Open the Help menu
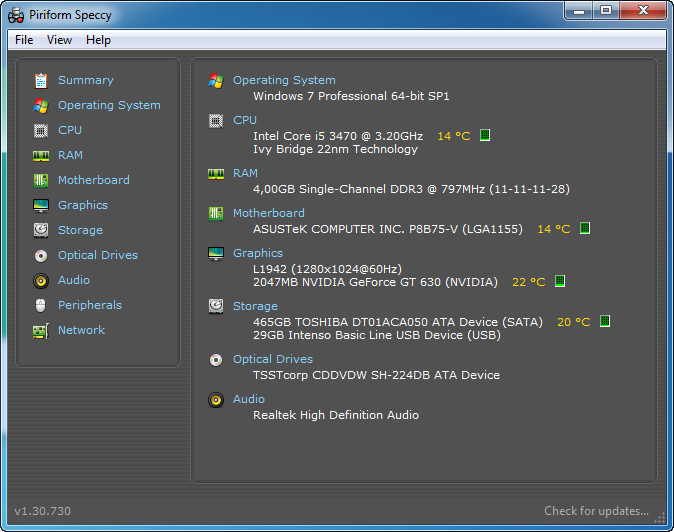The image size is (674, 532). point(98,40)
